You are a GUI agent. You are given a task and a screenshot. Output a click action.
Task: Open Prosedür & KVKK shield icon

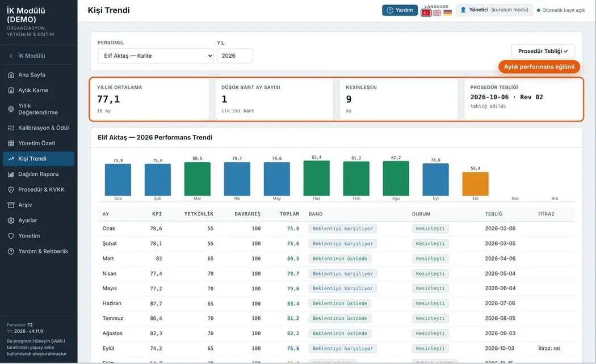[x=11, y=189]
